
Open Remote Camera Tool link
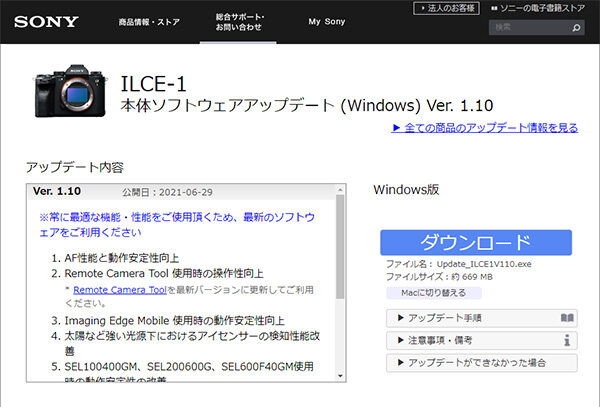tap(120, 290)
